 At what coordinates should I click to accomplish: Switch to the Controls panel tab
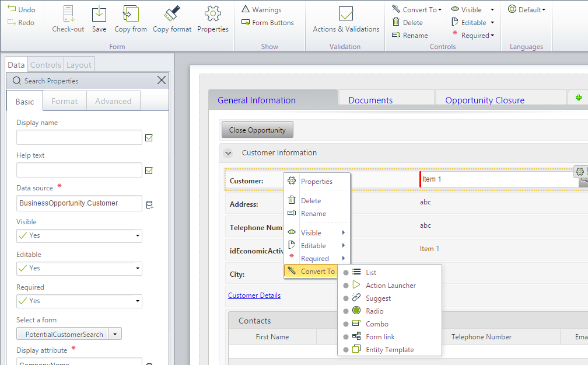(x=45, y=65)
